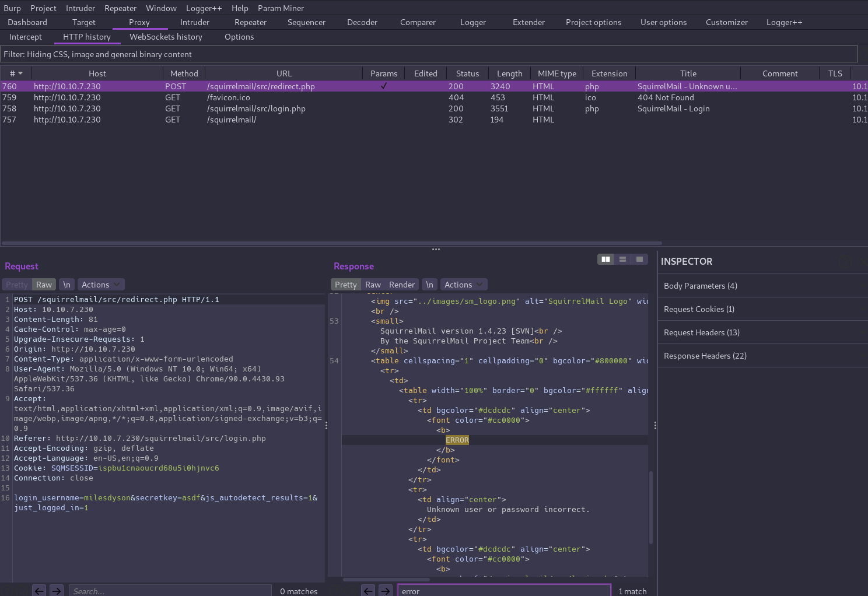Toggle response \n non-printable characters
The image size is (868, 596).
[x=430, y=285]
